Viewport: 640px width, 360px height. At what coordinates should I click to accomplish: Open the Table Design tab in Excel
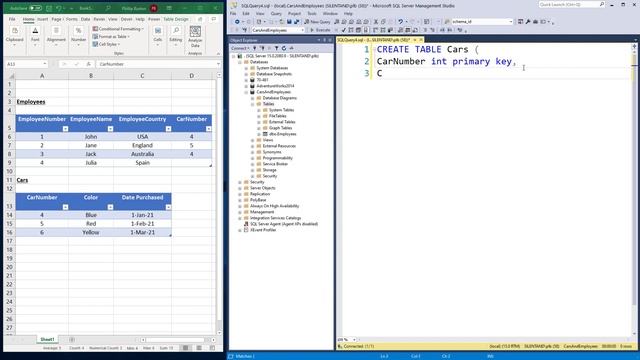pos(176,19)
